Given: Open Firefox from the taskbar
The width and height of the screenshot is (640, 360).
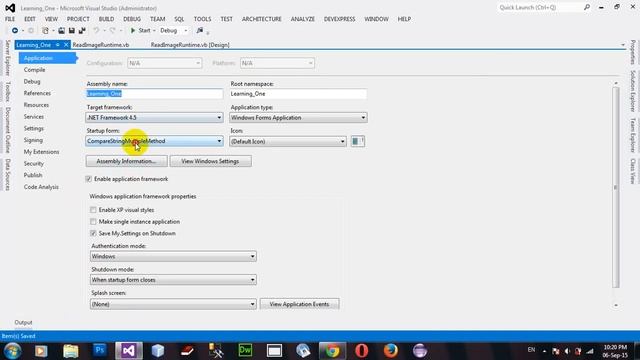Looking at the screenshot, I should [x=391, y=351].
